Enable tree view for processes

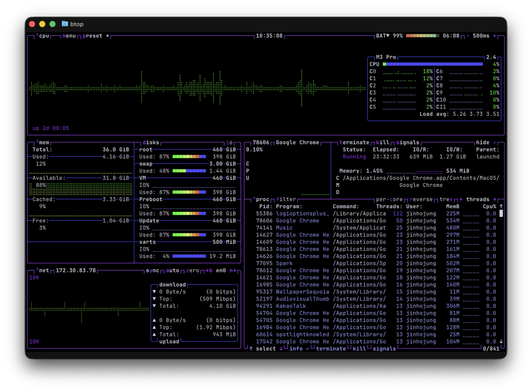pos(447,199)
